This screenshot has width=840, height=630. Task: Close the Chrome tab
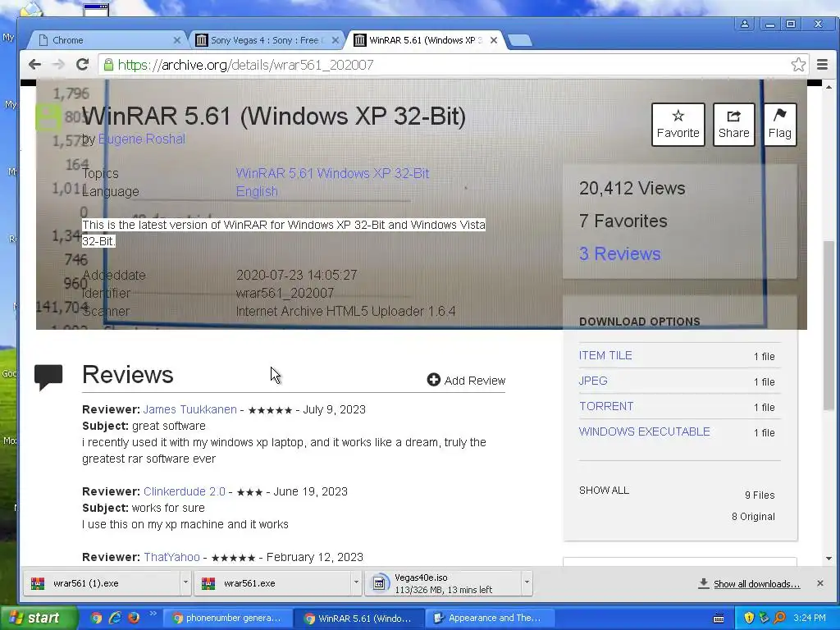[x=177, y=40]
